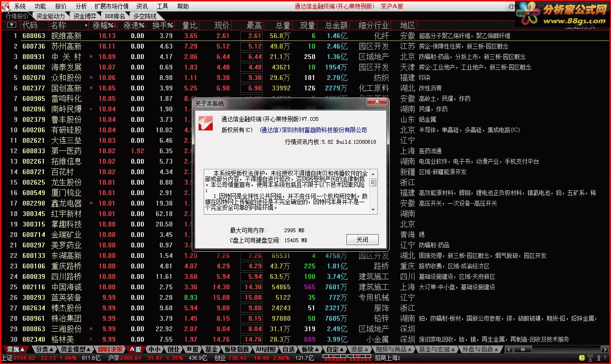Viewport: 611px width, 364px height.
Task: Select stock row 重庆路桥
Action: (305, 266)
